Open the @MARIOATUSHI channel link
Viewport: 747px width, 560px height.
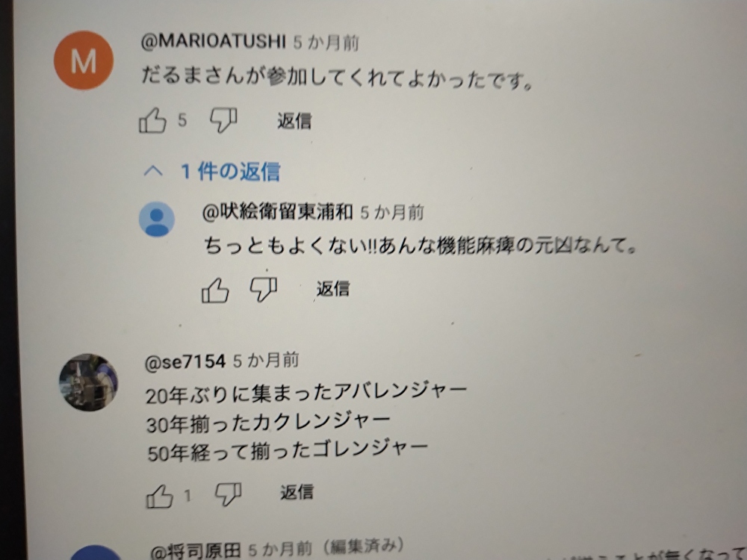(214, 41)
